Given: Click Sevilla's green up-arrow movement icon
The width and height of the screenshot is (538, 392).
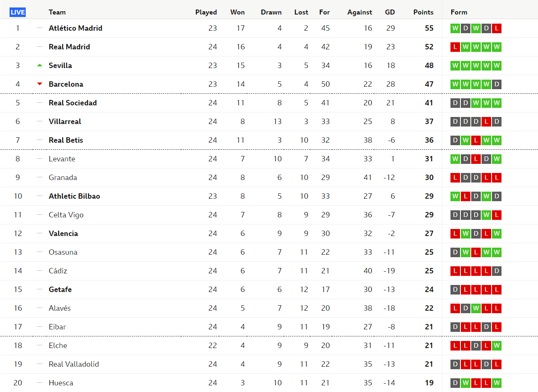Looking at the screenshot, I should pyautogui.click(x=40, y=65).
